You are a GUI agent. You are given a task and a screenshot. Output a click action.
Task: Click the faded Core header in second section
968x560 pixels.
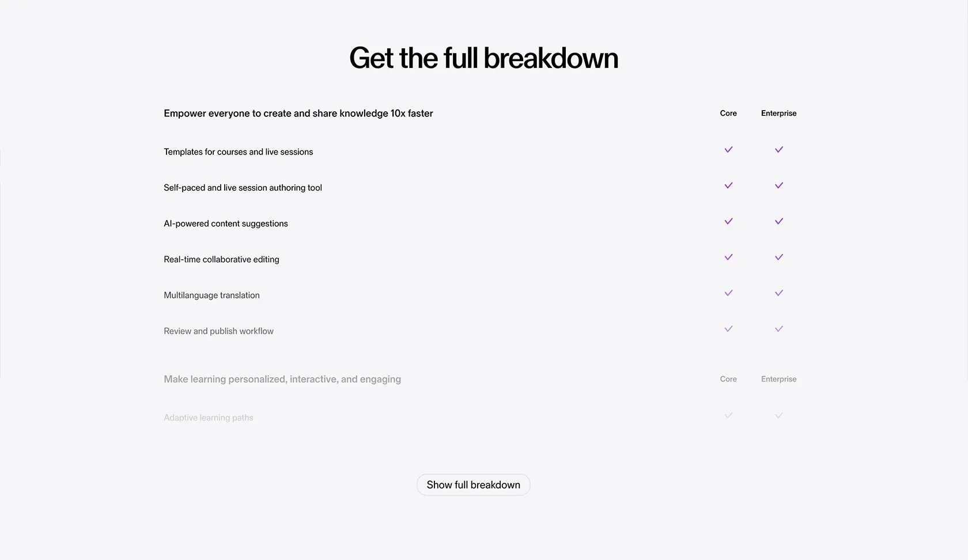[x=728, y=379]
